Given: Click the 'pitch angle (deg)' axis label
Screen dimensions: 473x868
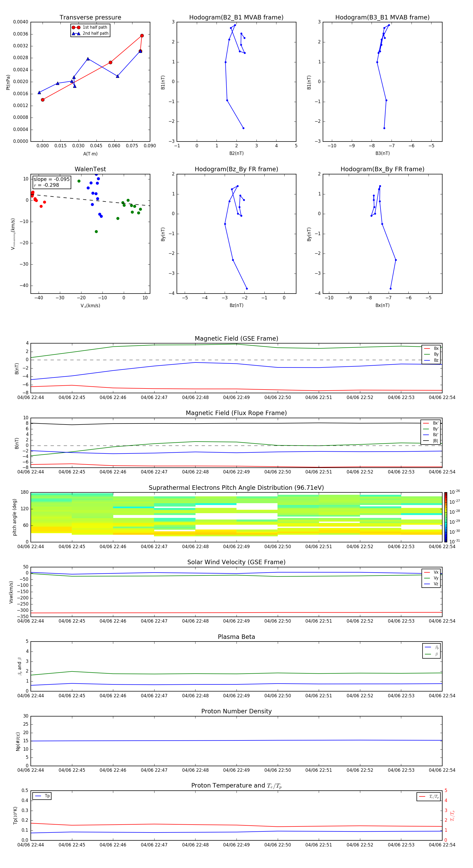Looking at the screenshot, I should tap(14, 517).
